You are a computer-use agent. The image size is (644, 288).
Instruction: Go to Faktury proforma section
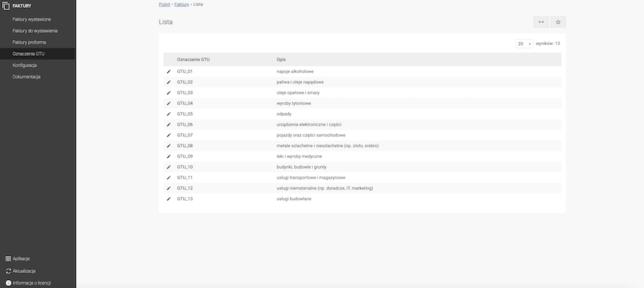click(x=29, y=42)
